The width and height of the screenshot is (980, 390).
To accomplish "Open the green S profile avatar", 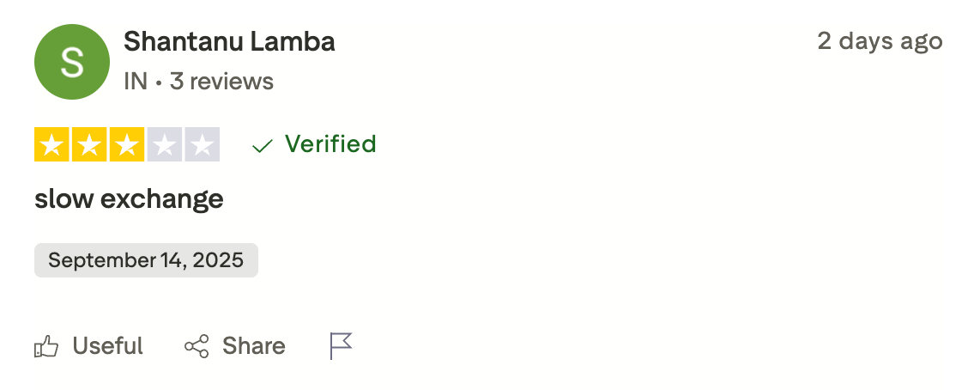I will pyautogui.click(x=72, y=62).
